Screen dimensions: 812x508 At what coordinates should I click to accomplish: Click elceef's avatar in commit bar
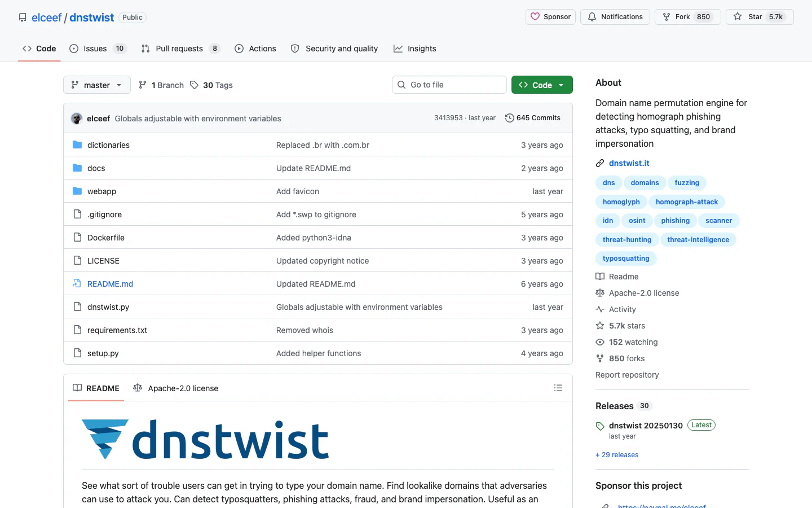(77, 119)
